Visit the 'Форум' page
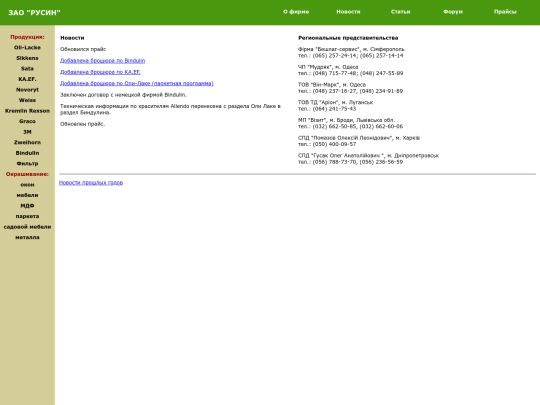 pos(453,12)
